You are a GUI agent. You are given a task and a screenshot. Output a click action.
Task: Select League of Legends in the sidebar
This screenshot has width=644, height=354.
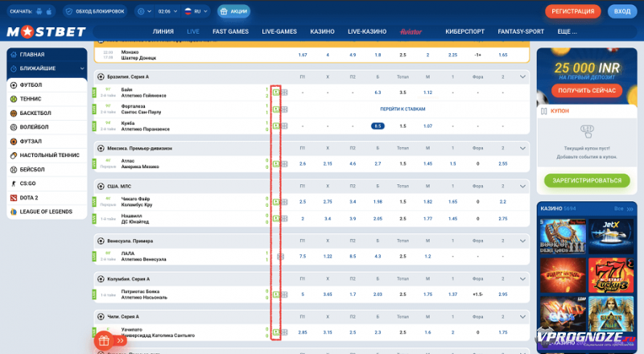(47, 212)
